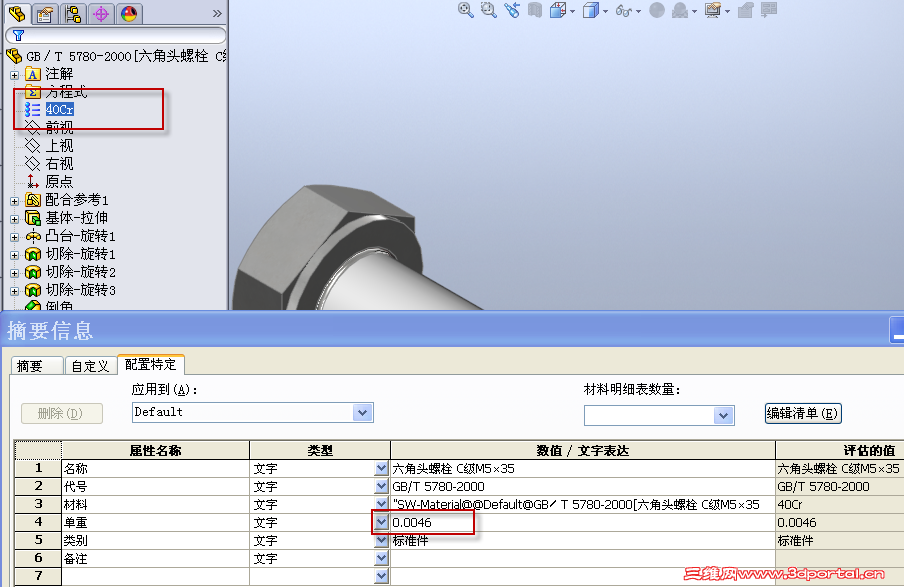Select the 原点 origin item
The image size is (904, 587).
tap(59, 182)
